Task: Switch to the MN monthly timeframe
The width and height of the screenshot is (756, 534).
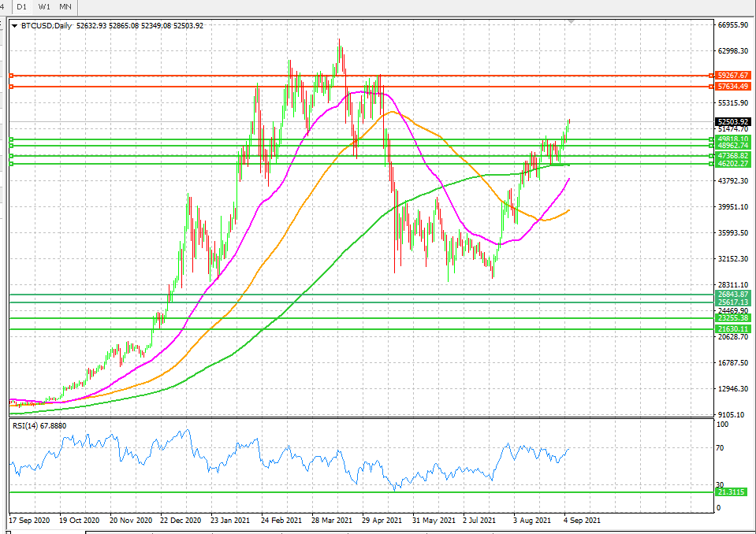Action: 64,6
